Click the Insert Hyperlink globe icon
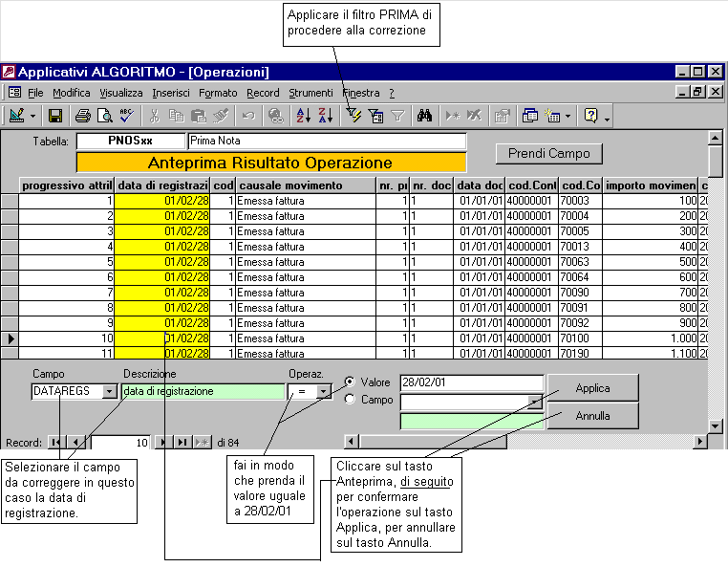The image size is (728, 567). pyautogui.click(x=276, y=116)
